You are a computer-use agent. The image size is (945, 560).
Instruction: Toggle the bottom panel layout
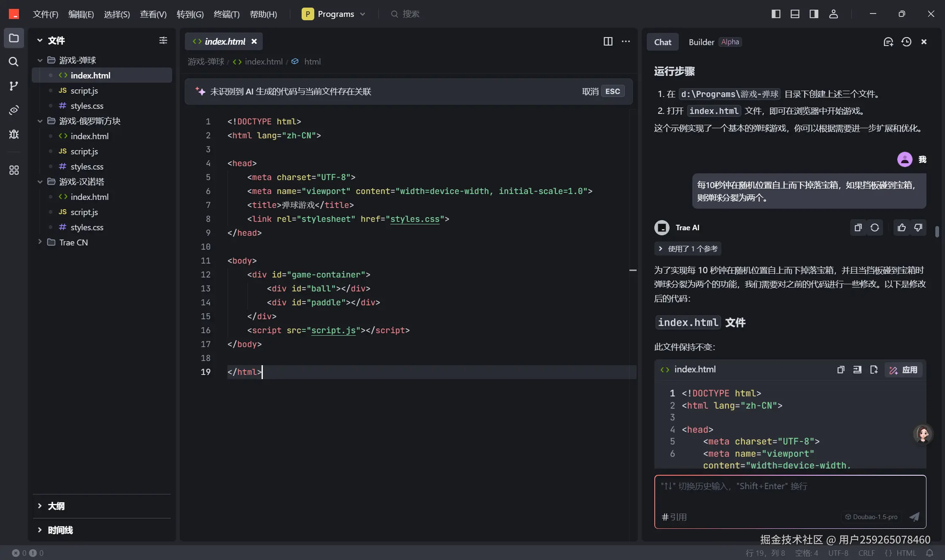click(795, 14)
